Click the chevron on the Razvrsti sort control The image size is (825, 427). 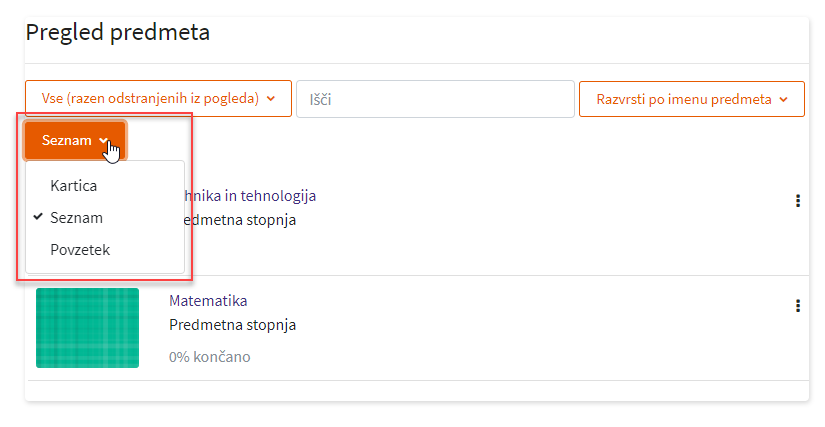tap(784, 99)
